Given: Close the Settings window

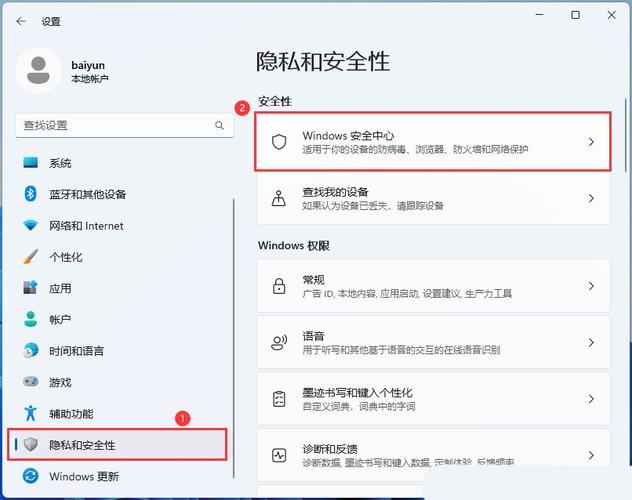Looking at the screenshot, I should pos(611,15).
